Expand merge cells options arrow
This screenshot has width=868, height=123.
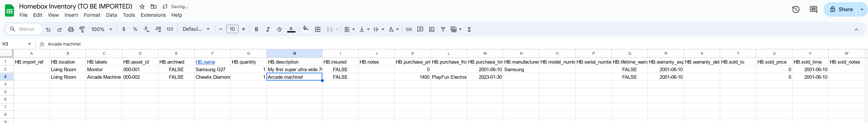337,30
